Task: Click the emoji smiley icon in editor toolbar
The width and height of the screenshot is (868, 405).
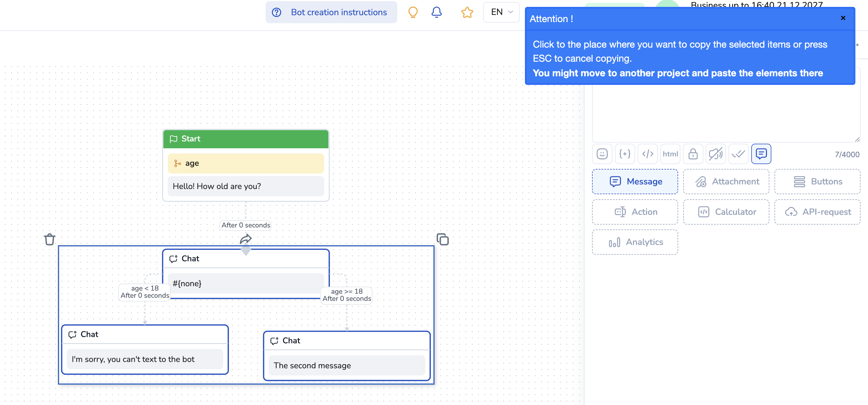Action: (602, 154)
